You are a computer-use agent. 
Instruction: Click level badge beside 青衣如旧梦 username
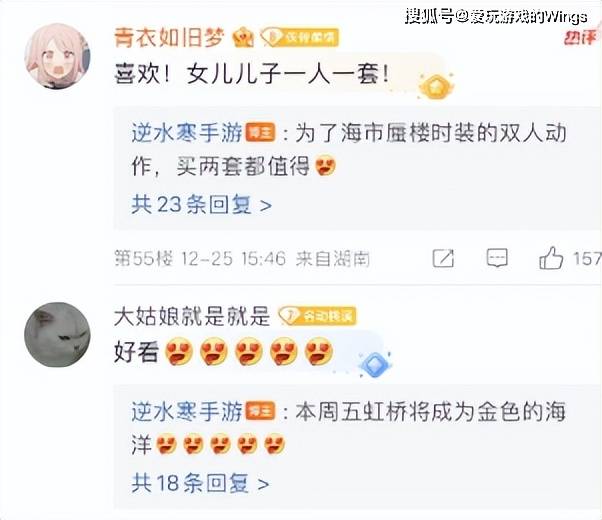299,37
